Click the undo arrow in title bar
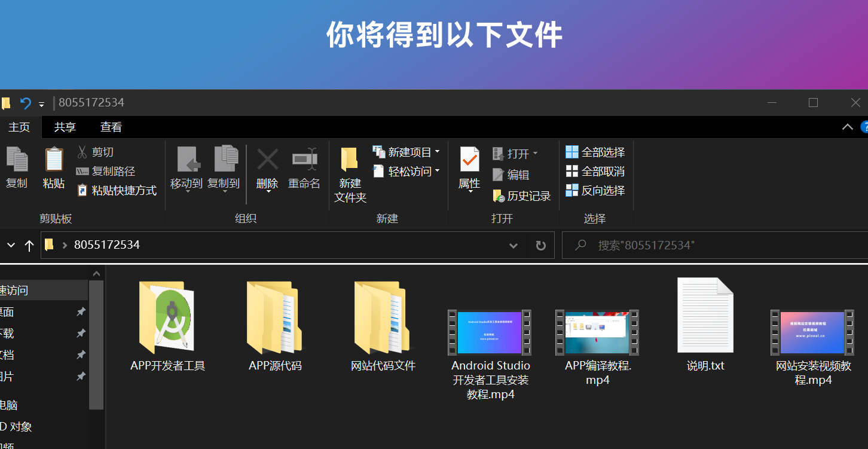868x449 pixels. 25,103
